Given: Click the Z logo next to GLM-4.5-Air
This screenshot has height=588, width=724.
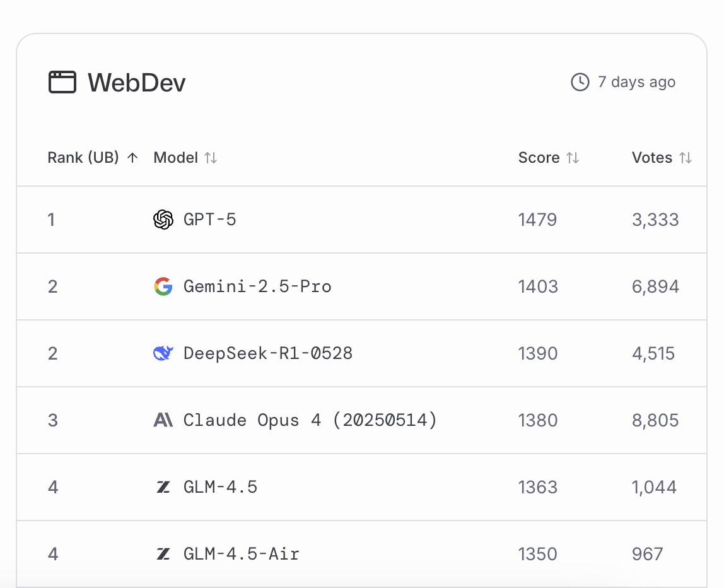Looking at the screenshot, I should [x=163, y=554].
